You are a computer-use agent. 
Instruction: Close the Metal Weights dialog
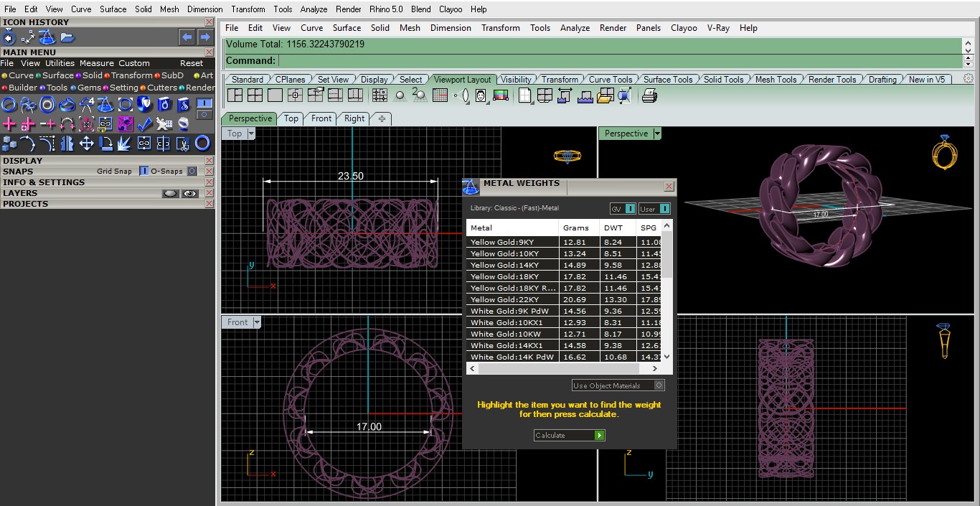click(669, 187)
